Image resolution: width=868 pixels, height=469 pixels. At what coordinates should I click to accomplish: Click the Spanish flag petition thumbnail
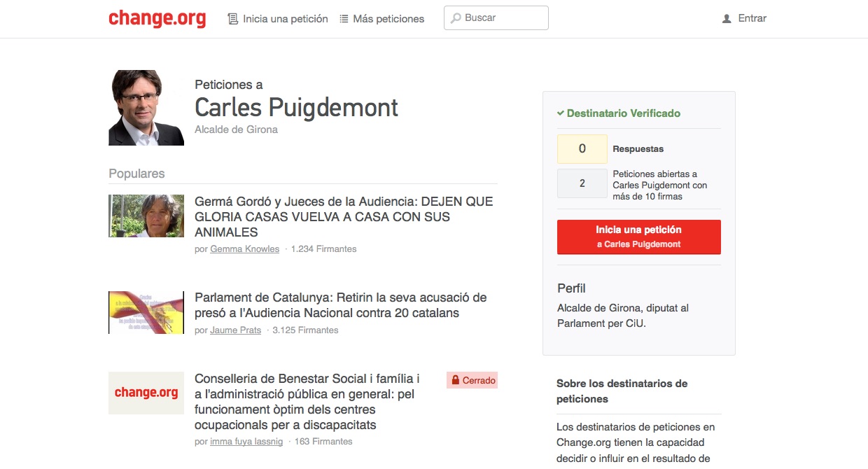tap(146, 312)
